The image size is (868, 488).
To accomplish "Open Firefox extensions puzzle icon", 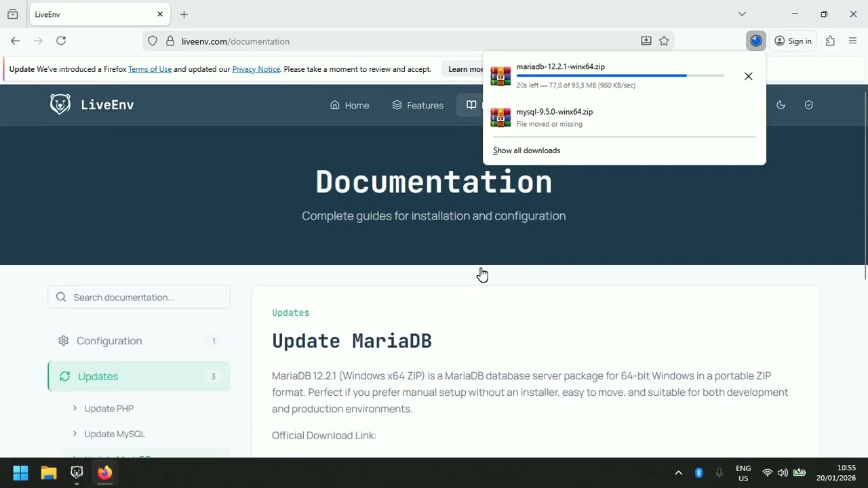I will pos(830,41).
